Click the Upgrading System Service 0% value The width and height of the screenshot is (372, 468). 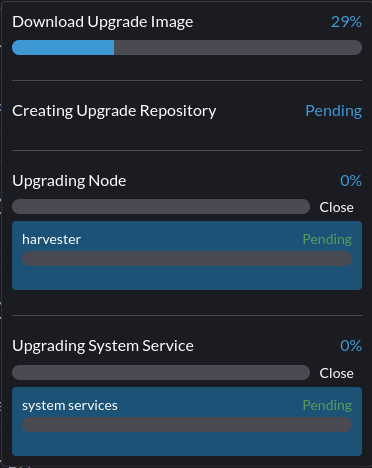351,346
